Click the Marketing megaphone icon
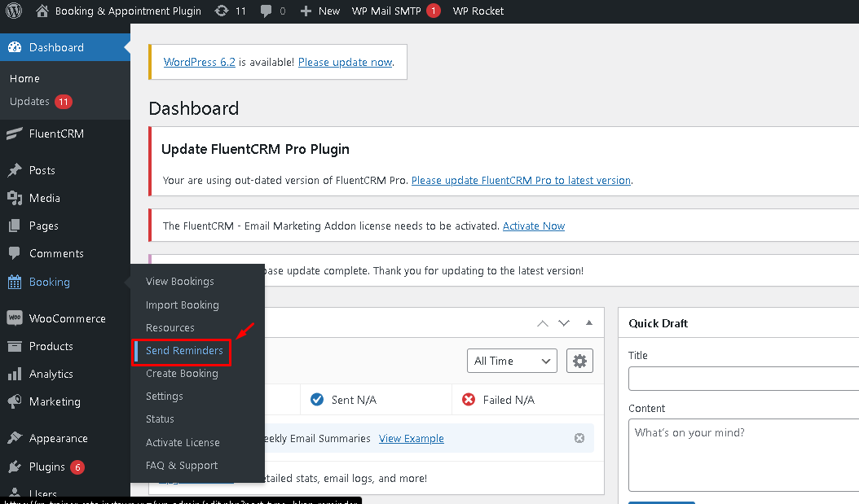Screen dimensions: 859x504 pyautogui.click(x=15, y=401)
